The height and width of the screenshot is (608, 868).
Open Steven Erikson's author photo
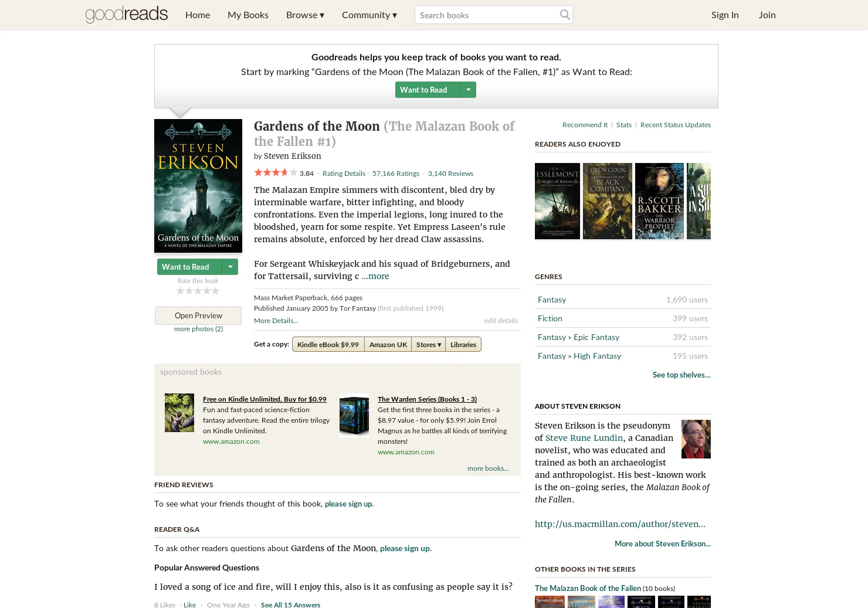click(x=696, y=439)
